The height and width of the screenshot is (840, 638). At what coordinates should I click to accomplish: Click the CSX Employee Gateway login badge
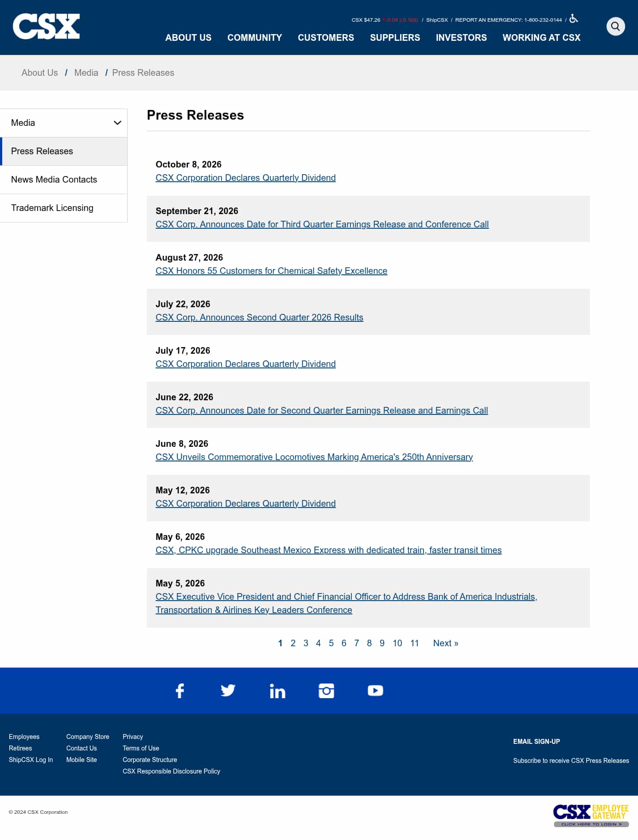point(591,815)
